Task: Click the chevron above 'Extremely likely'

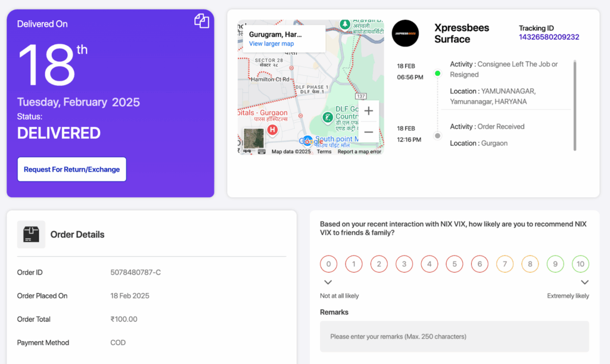Action: point(584,282)
